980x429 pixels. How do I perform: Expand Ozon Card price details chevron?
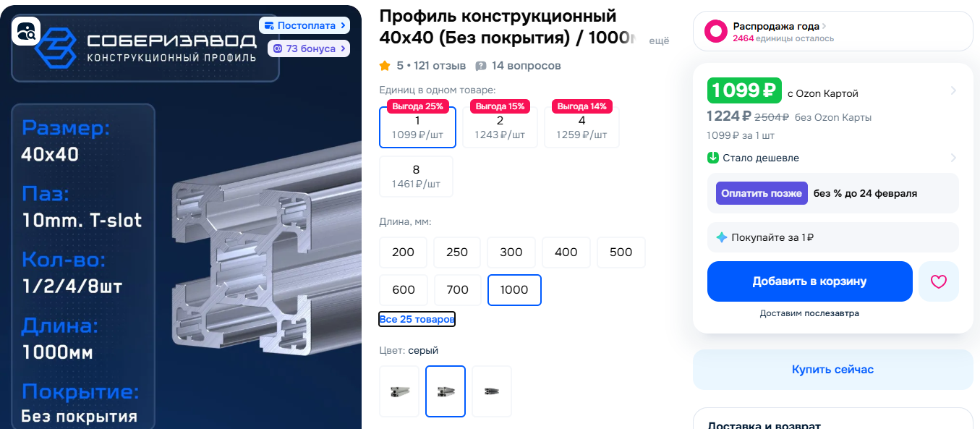953,91
